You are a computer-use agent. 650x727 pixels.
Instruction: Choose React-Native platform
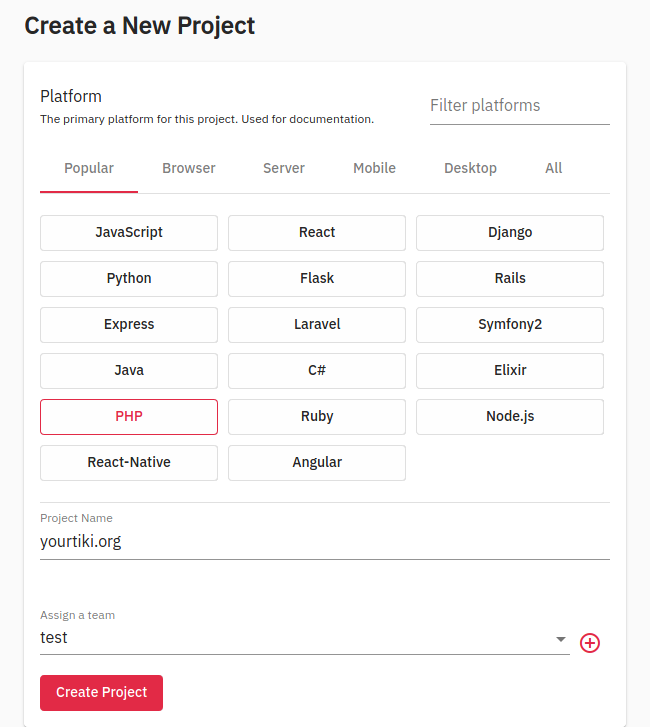pyautogui.click(x=129, y=462)
